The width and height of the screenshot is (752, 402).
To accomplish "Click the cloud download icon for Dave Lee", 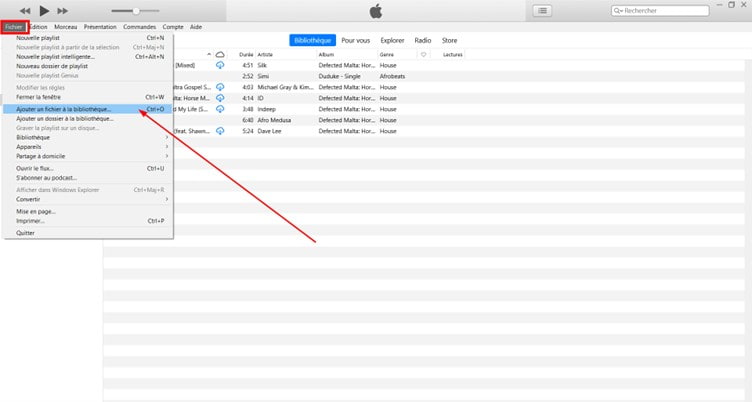I will click(220, 131).
